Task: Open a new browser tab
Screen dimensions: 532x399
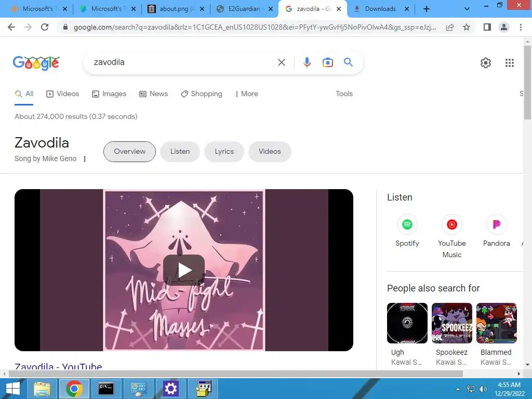Action: (427, 9)
